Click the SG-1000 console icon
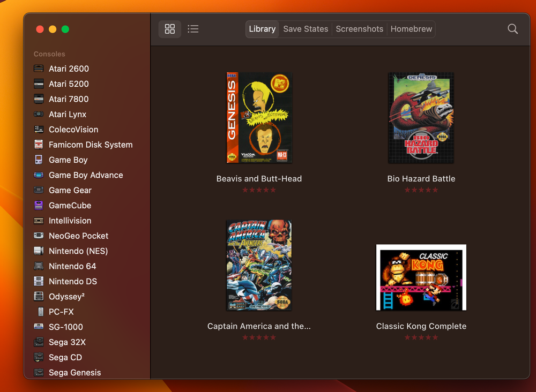 pyautogui.click(x=39, y=327)
